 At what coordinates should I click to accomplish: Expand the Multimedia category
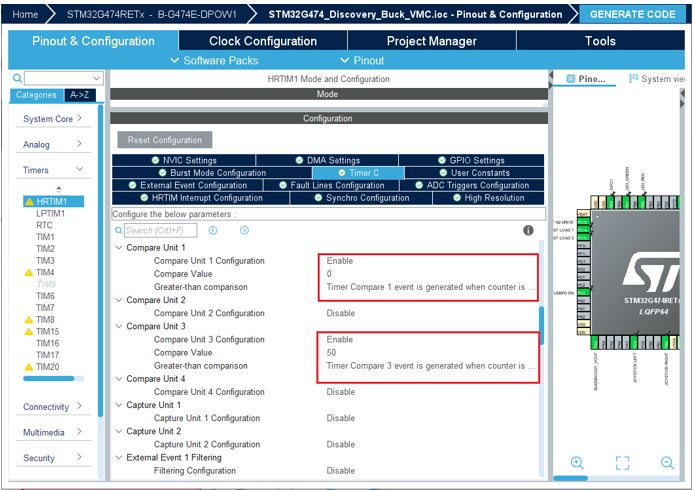click(53, 432)
